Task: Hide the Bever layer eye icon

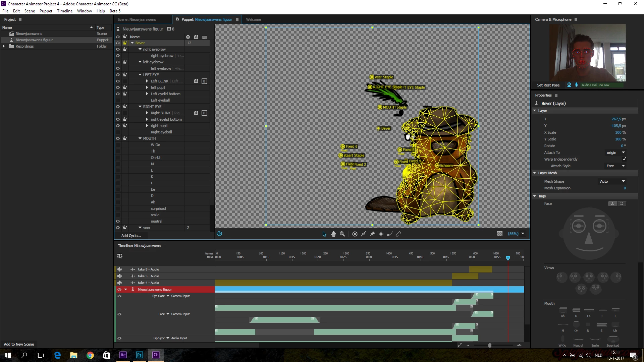Action: [x=118, y=43]
